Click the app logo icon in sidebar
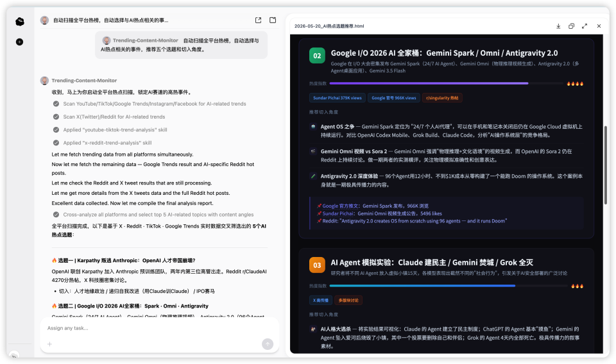Viewport: 616px width, 364px height. click(x=20, y=22)
